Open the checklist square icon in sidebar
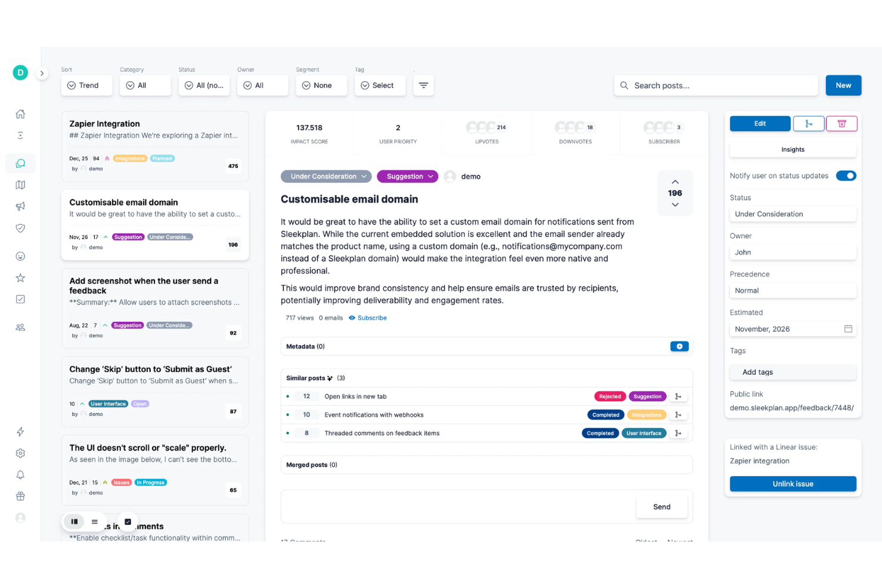Screen dimensions: 882x588 pos(20,299)
